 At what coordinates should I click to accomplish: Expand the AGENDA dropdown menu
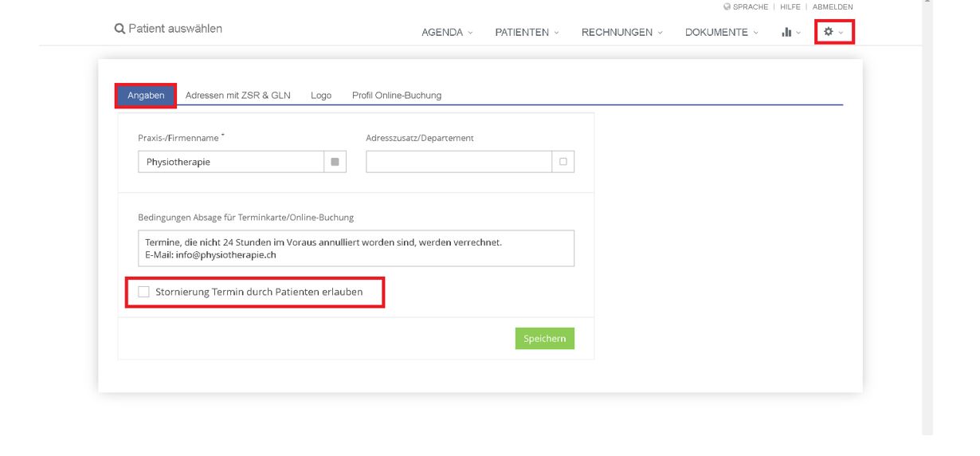pos(447,33)
